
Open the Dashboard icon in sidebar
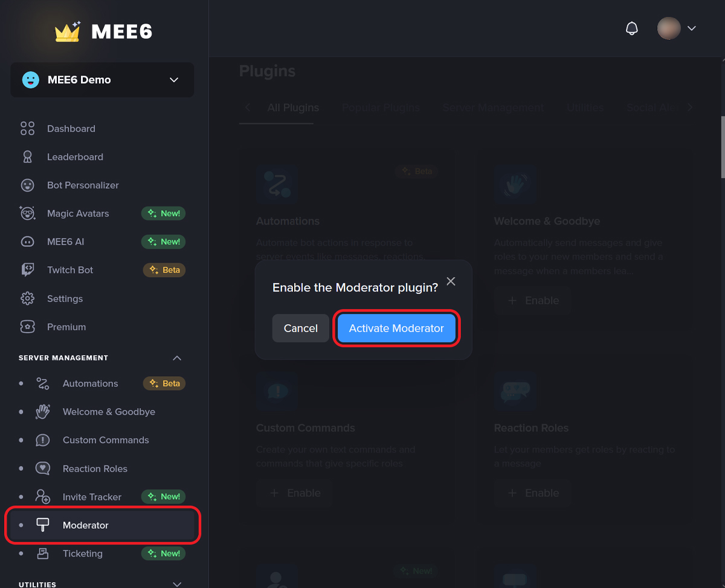27,129
